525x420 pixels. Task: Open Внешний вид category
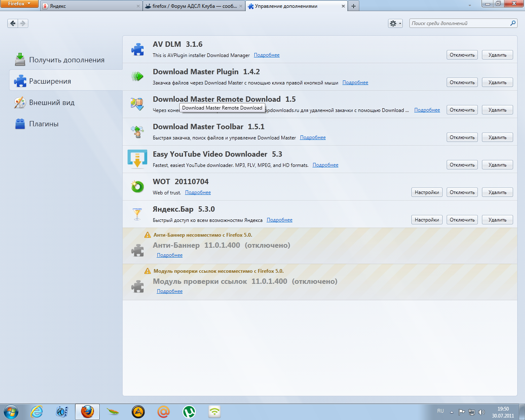(x=66, y=103)
